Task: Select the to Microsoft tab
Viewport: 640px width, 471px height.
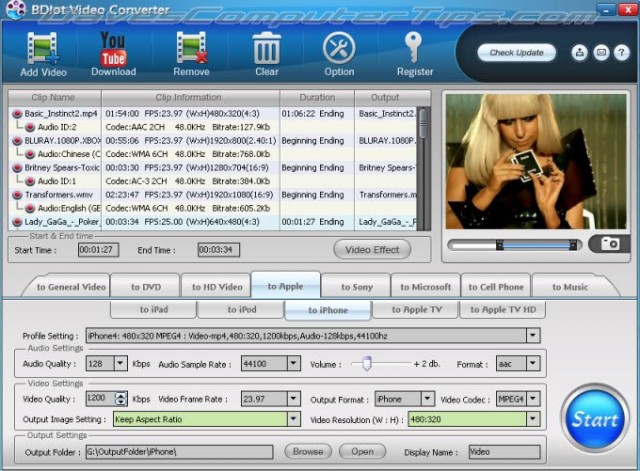Action: point(425,287)
